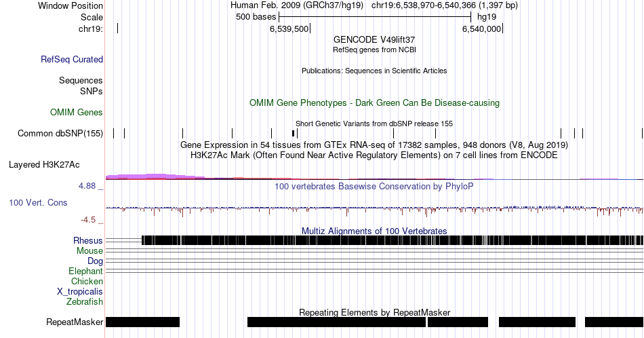
Task: Click the Elephant species label
Action: pyautogui.click(x=86, y=271)
